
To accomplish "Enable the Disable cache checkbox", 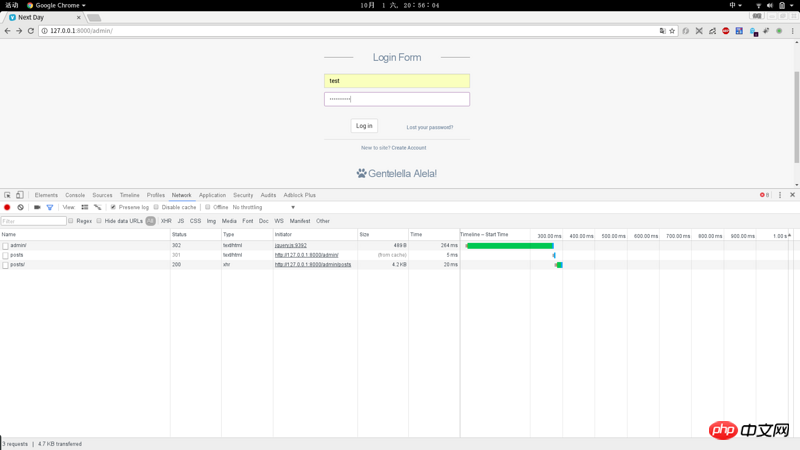I will 156,207.
